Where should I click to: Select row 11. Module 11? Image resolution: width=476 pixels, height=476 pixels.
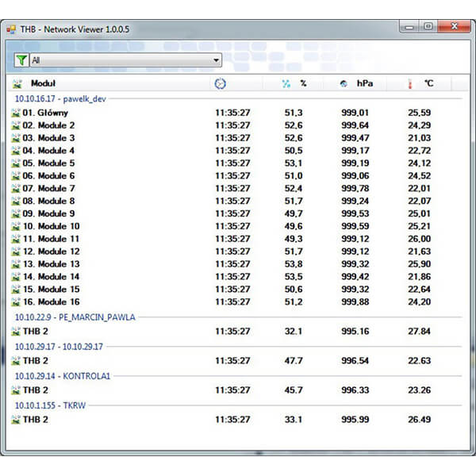tap(51, 239)
